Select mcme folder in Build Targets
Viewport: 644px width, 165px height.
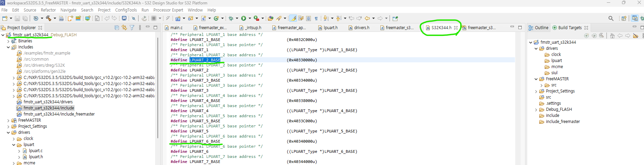click(557, 67)
